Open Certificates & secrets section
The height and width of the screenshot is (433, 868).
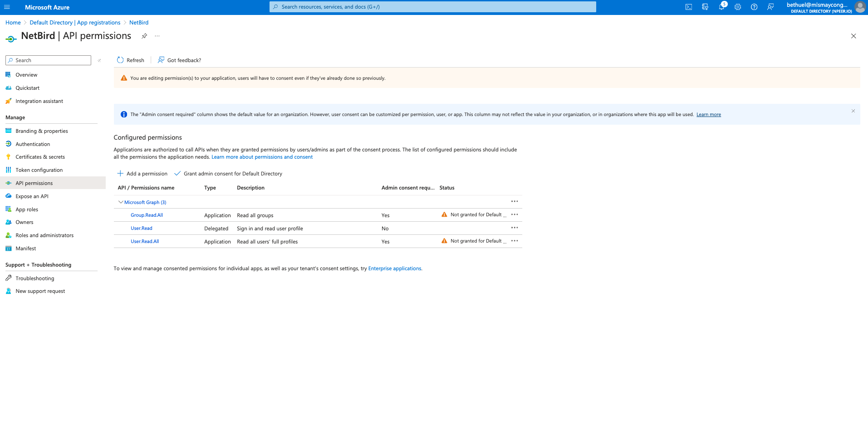point(39,156)
